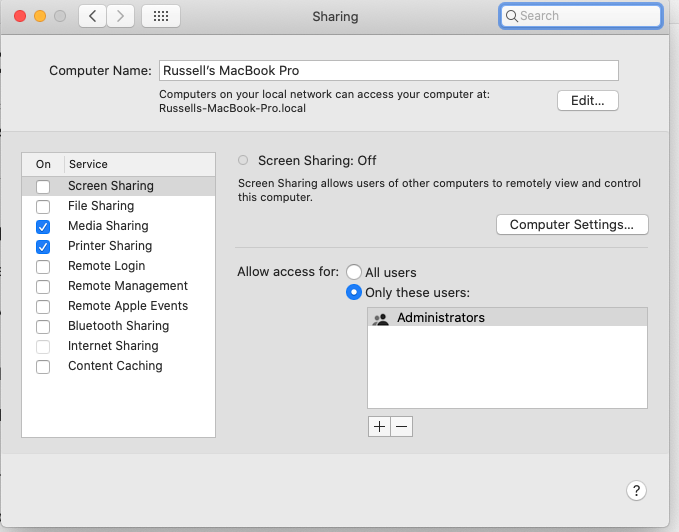Go back with the left chevron button
Viewport: 679px width, 532px height.
pos(92,16)
